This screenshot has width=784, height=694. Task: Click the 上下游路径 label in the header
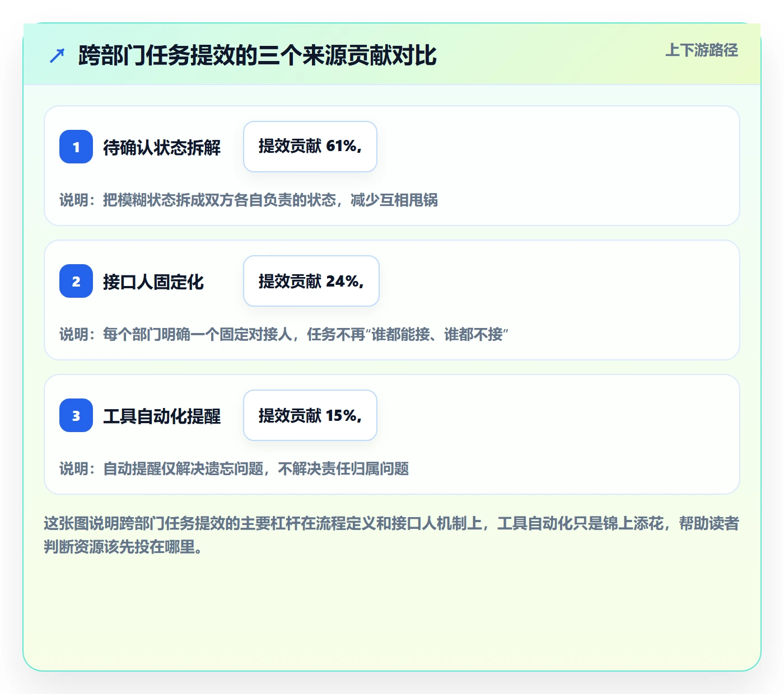click(702, 50)
